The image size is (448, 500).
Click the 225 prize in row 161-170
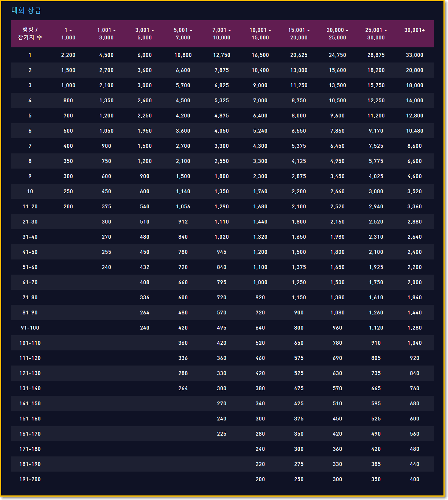221,434
